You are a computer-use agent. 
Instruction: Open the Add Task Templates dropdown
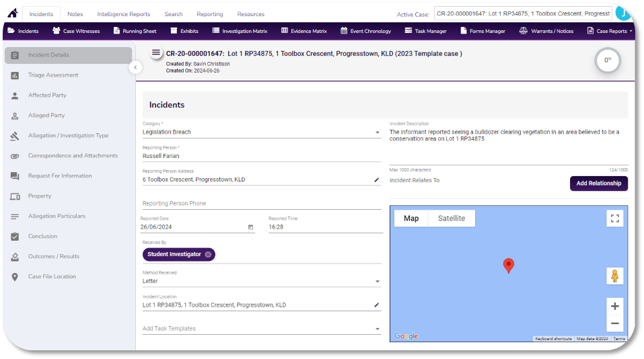point(378,329)
